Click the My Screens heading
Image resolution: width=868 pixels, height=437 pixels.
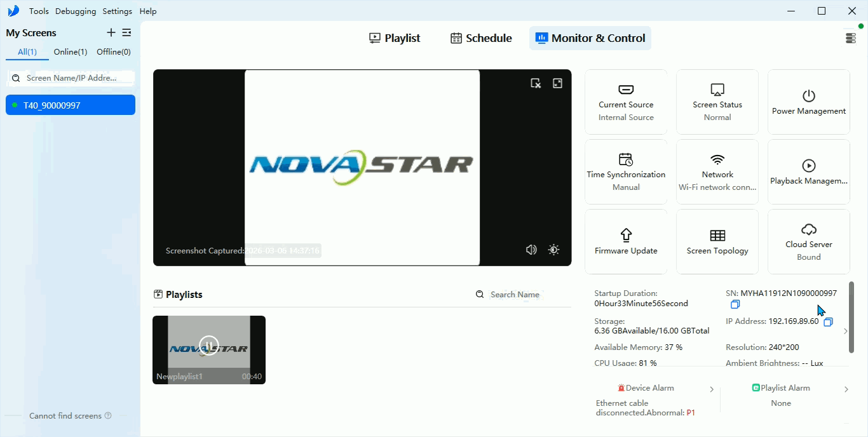[31, 33]
